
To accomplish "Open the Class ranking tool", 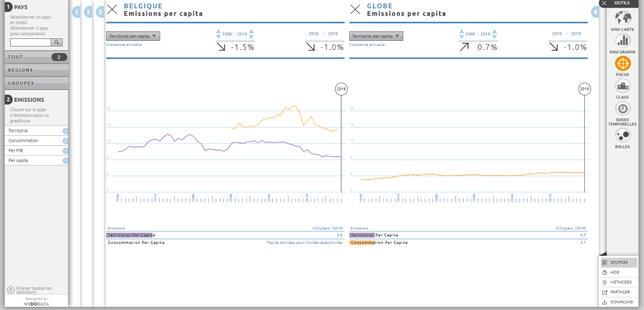I will [x=622, y=87].
